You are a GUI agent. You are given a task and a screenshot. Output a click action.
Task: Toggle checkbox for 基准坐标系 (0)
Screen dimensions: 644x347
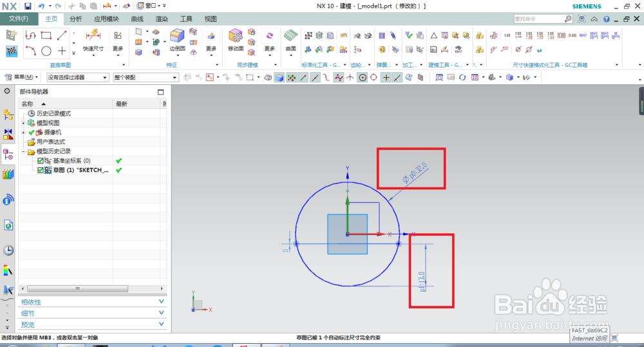pyautogui.click(x=40, y=160)
